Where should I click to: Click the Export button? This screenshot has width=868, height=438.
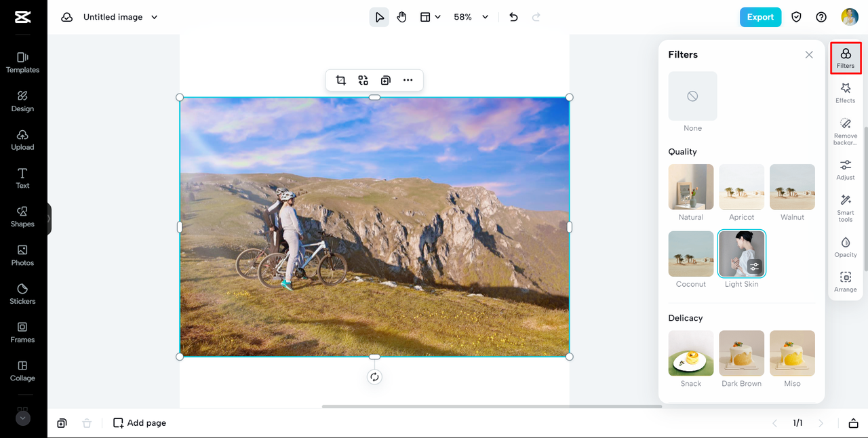(x=760, y=17)
